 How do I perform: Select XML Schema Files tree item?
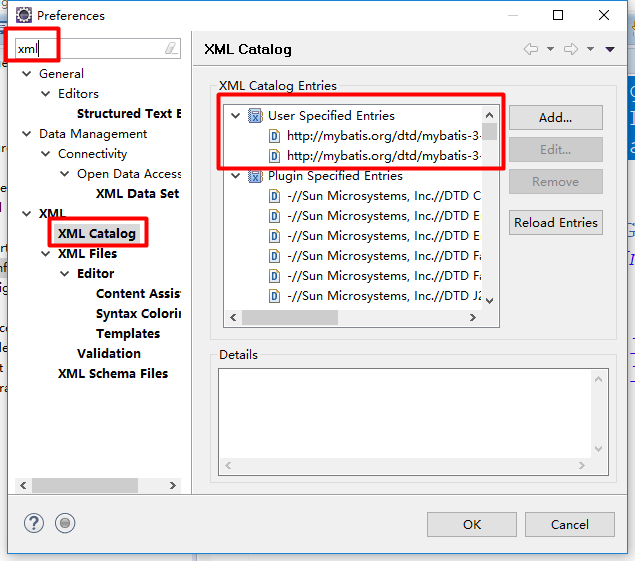(113, 373)
